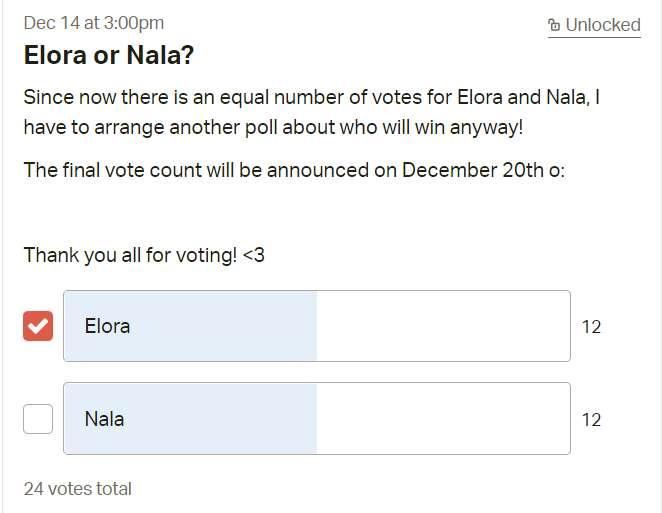Viewport: 662px width, 513px height.
Task: Select the Nala poll option bar
Action: pyautogui.click(x=317, y=418)
